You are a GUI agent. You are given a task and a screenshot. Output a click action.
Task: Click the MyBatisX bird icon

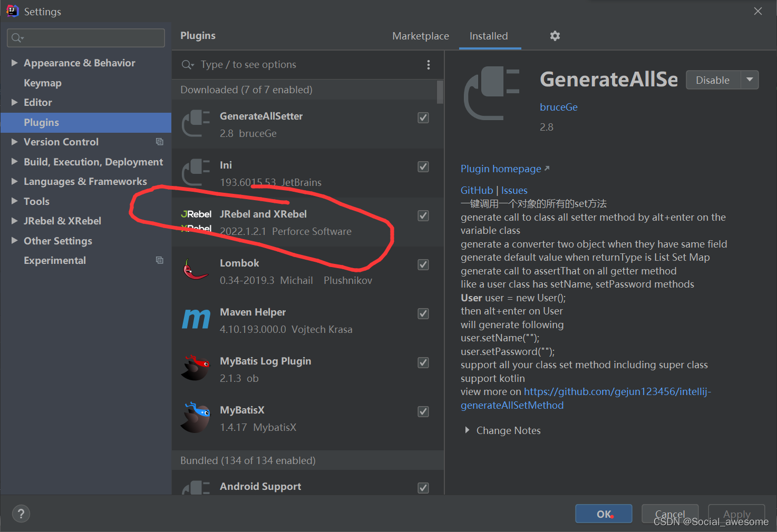196,417
